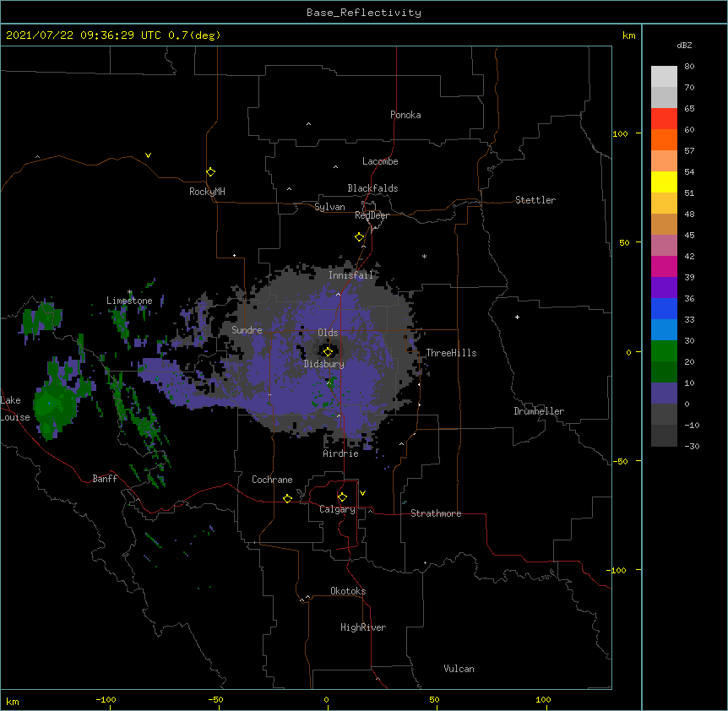Screen dimensions: 728x711
Task: Click the Strathmore label
Action: 436,513
